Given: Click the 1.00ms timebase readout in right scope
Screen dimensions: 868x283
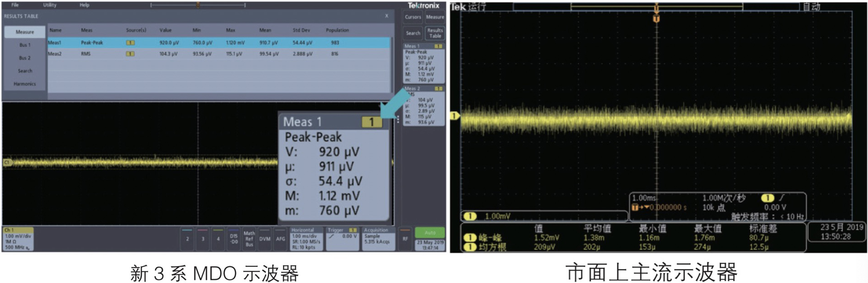Looking at the screenshot, I should coord(644,198).
